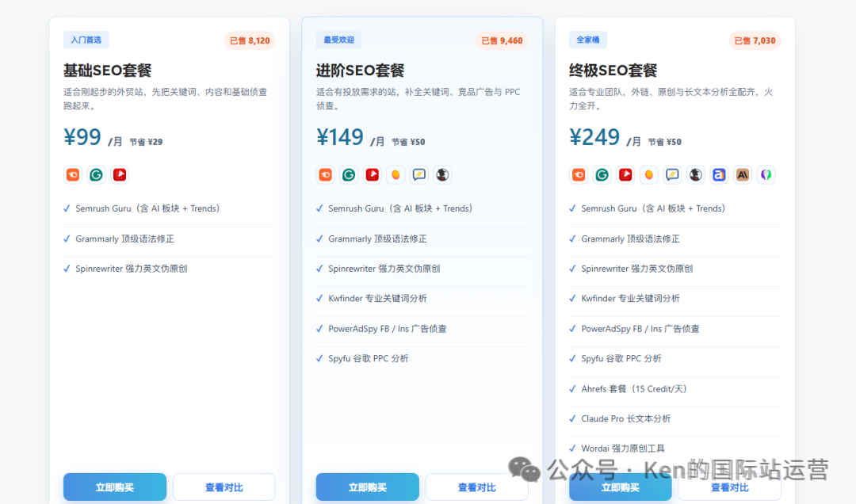Click the 最受欢迎 badge

point(339,40)
